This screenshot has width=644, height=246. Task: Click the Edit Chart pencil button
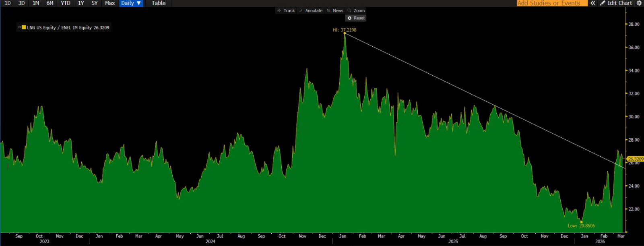click(x=616, y=3)
